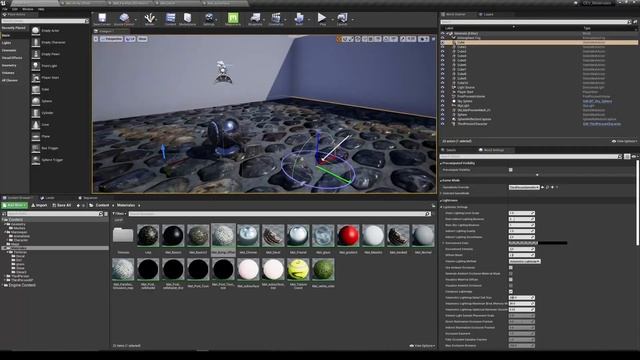
Task: Open the Environment Color swatch
Action: [x=538, y=243]
